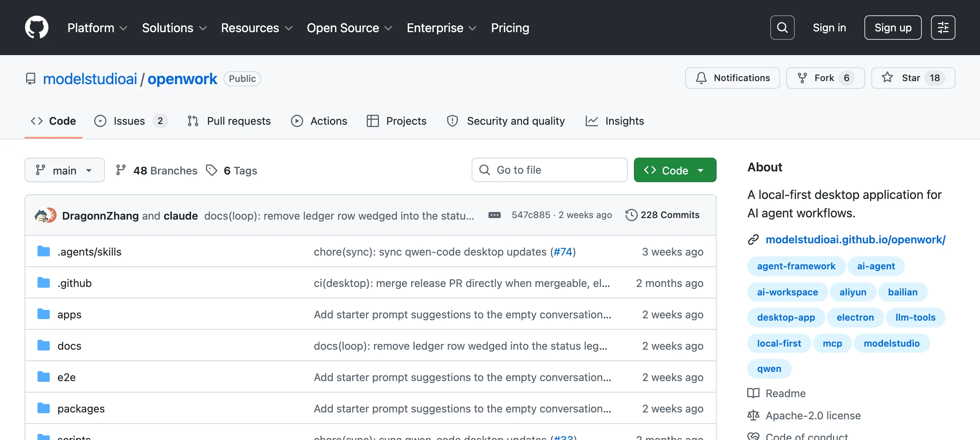The width and height of the screenshot is (980, 440).
Task: Open the Pricing page
Action: point(510,28)
